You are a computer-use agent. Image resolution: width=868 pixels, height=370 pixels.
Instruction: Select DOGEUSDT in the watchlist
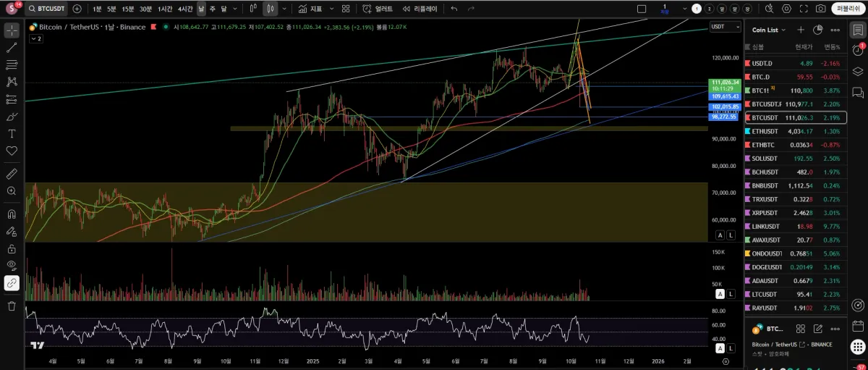coord(796,267)
